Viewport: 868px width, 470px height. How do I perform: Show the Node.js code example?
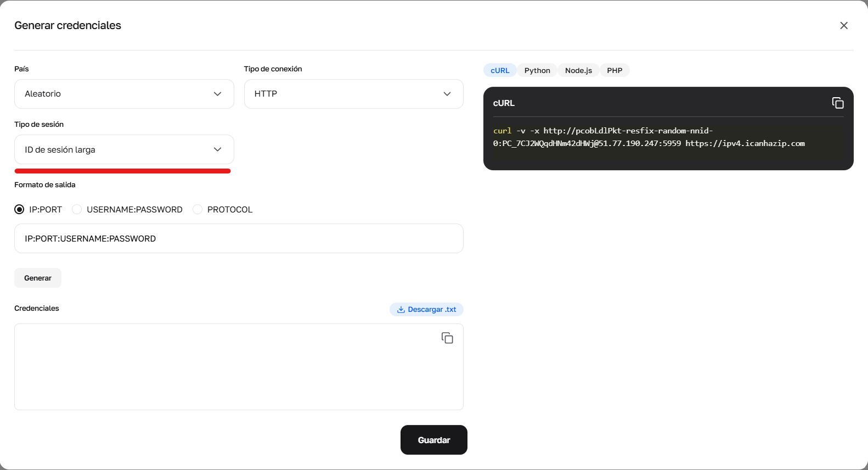click(578, 70)
